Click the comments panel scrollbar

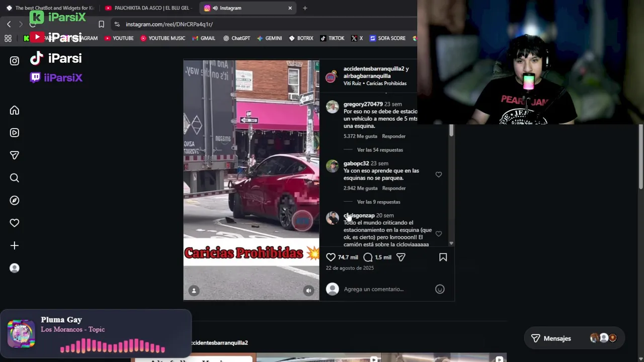pyautogui.click(x=451, y=131)
